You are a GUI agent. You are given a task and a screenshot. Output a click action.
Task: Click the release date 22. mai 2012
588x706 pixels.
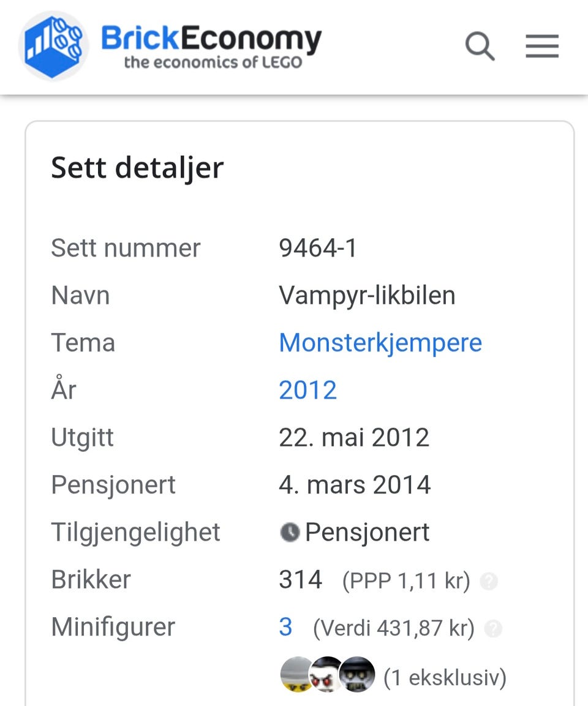click(x=354, y=437)
